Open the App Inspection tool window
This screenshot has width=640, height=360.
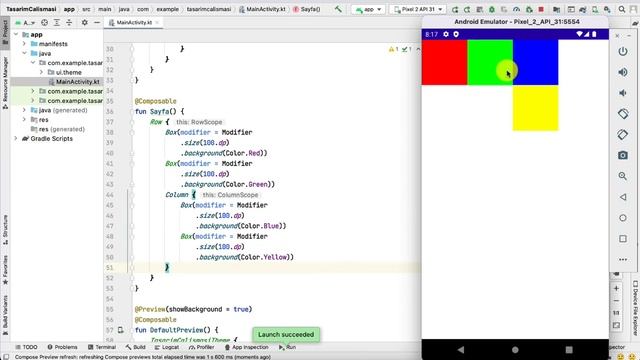(x=247, y=347)
